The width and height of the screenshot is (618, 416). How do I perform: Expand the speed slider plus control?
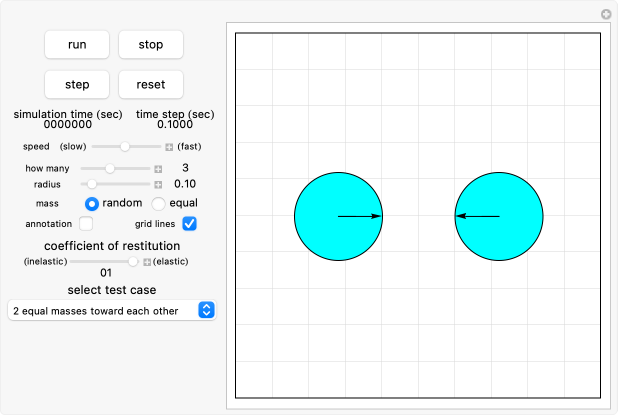(x=169, y=147)
